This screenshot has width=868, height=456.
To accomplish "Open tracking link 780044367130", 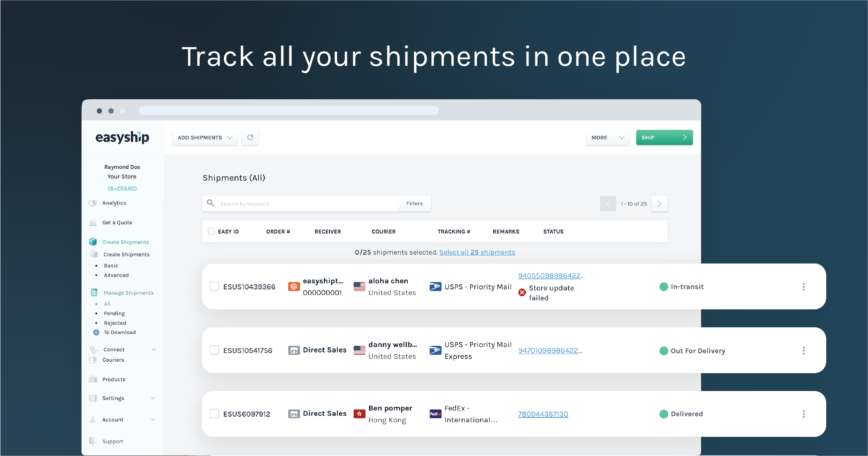I will [543, 414].
